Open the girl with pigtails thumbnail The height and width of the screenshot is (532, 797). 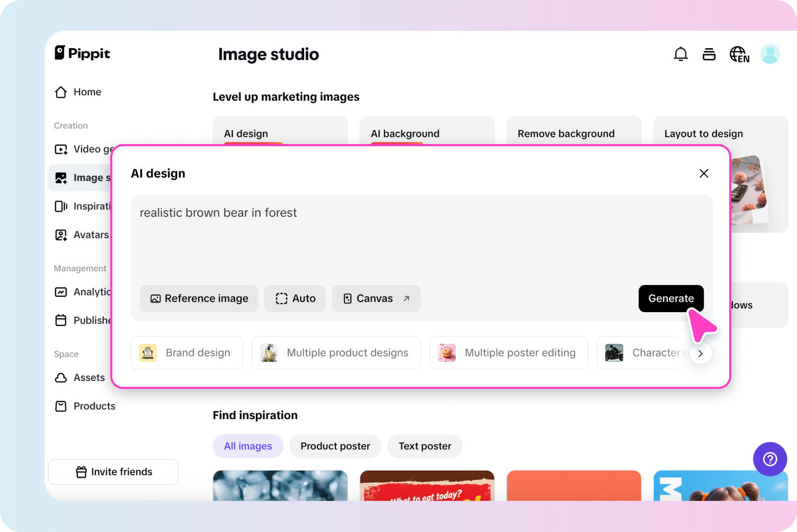pyautogui.click(x=721, y=485)
